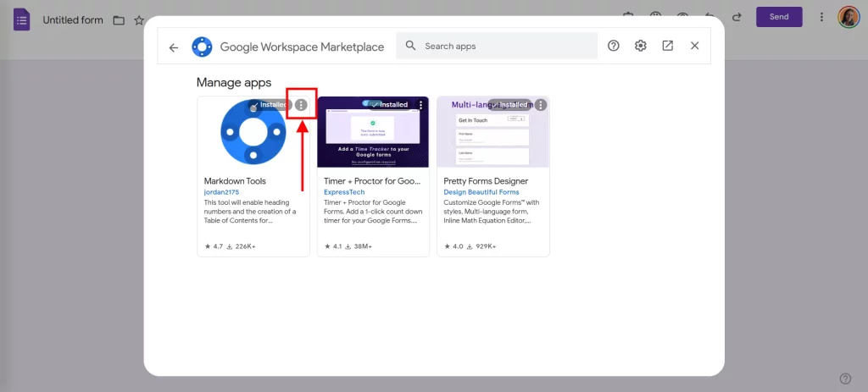Click the move-to-folder icon beside the title

coord(119,20)
